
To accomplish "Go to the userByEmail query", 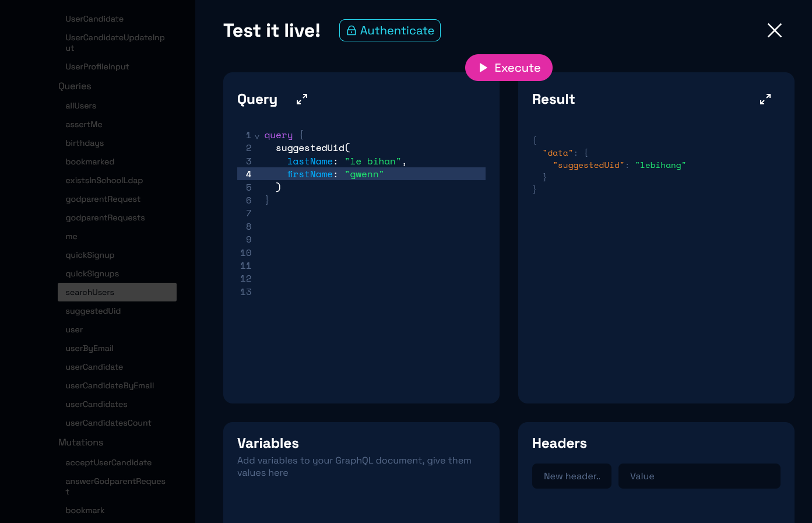I will coord(90,348).
